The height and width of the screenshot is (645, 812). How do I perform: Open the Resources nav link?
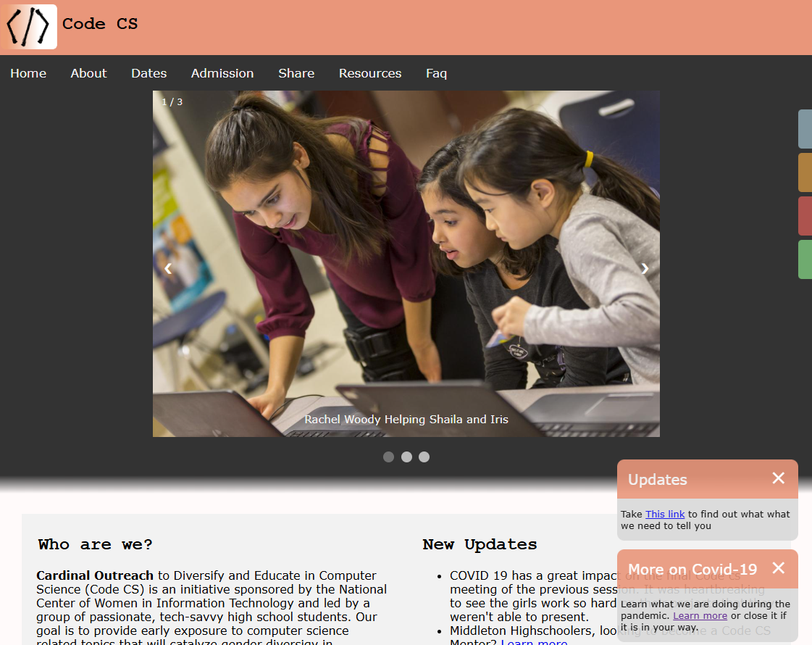click(x=370, y=73)
